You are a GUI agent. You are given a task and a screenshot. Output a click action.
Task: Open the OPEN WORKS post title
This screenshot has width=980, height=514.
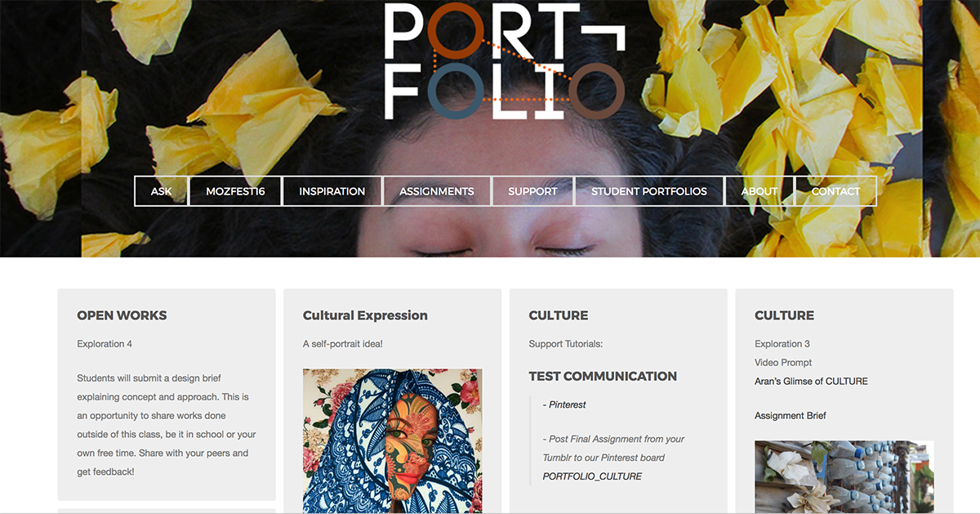click(x=122, y=315)
